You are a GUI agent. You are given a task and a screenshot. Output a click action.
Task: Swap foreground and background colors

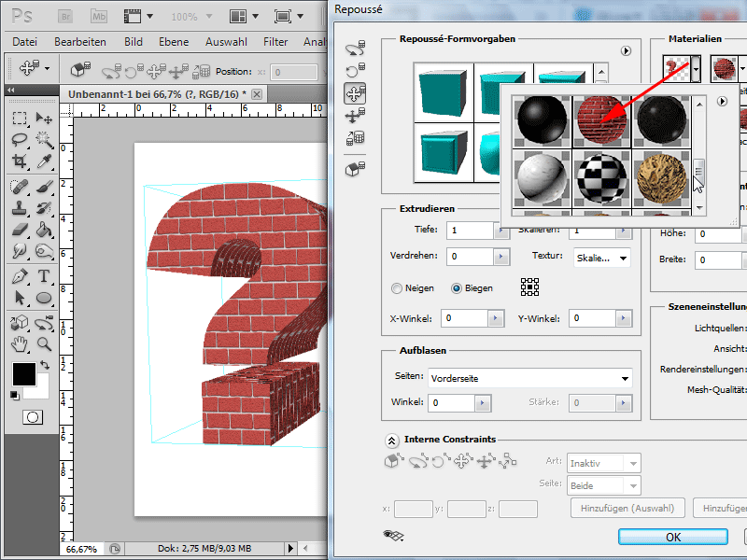(45, 365)
